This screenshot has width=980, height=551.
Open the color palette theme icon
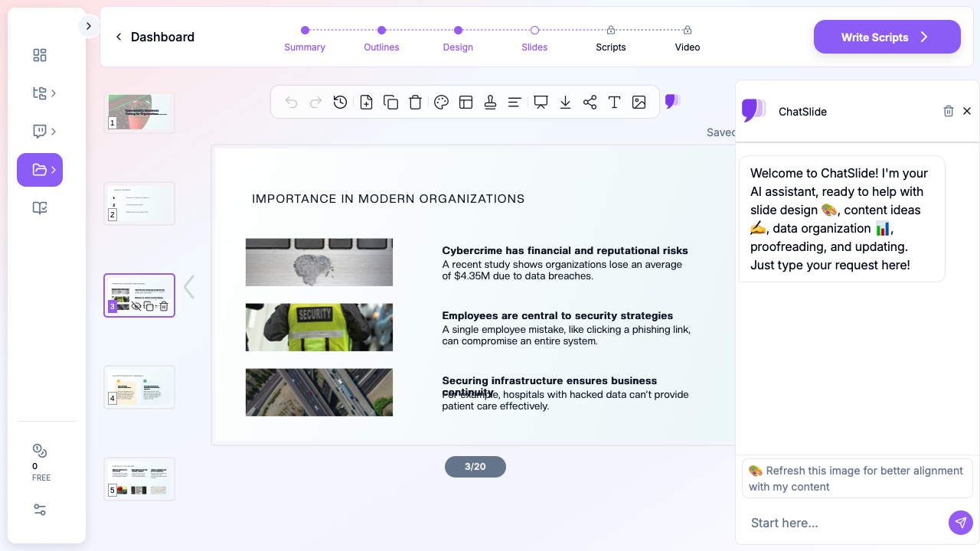[441, 103]
